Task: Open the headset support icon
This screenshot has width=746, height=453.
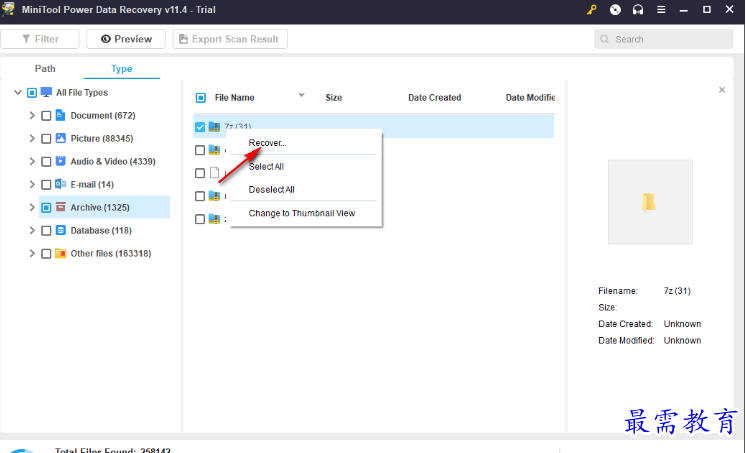Action: [638, 10]
